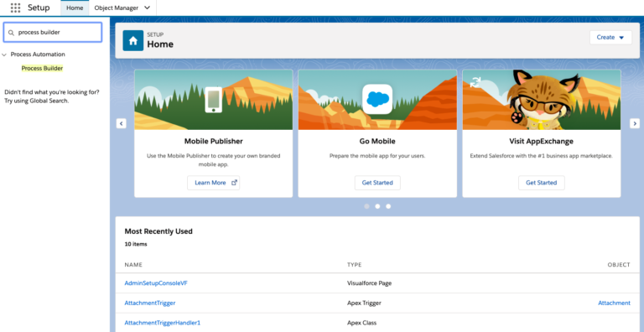The height and width of the screenshot is (332, 644).
Task: Click the Visit AppExchange card title
Action: click(x=542, y=142)
